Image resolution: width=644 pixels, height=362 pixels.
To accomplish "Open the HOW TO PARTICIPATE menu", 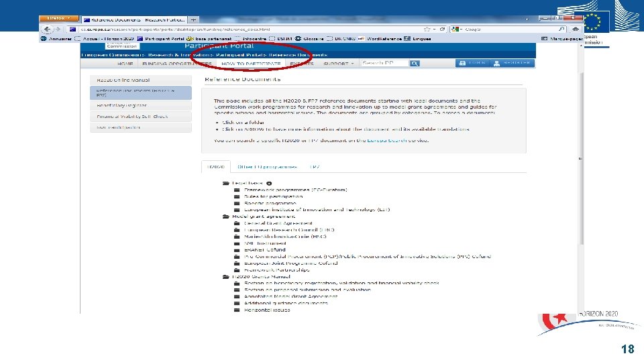I will (251, 64).
